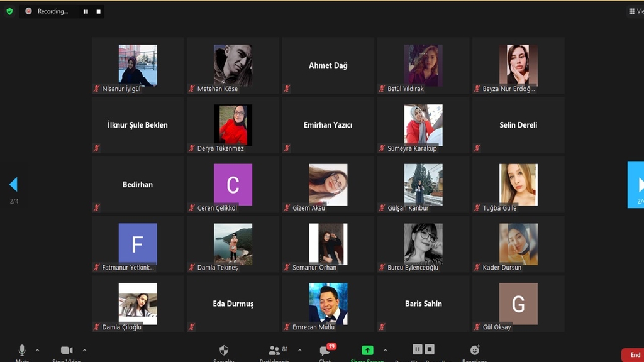Open the Reactions emoji menu

coord(474,350)
